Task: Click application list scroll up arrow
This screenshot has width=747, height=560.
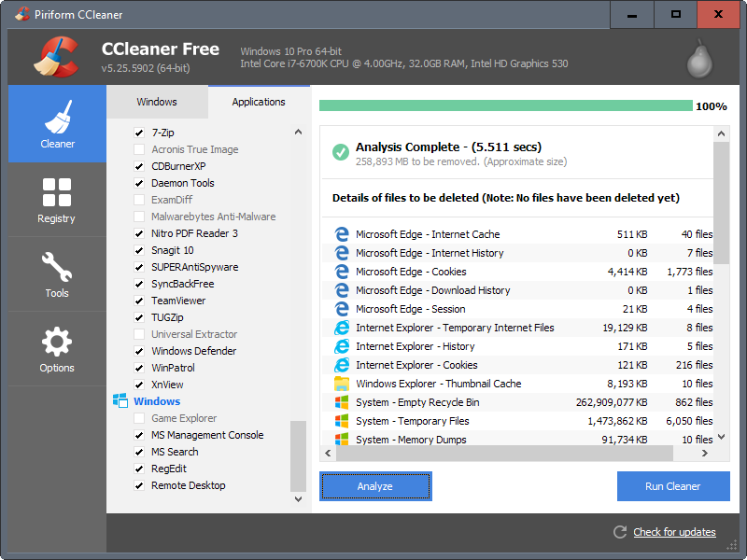Action: 298,132
